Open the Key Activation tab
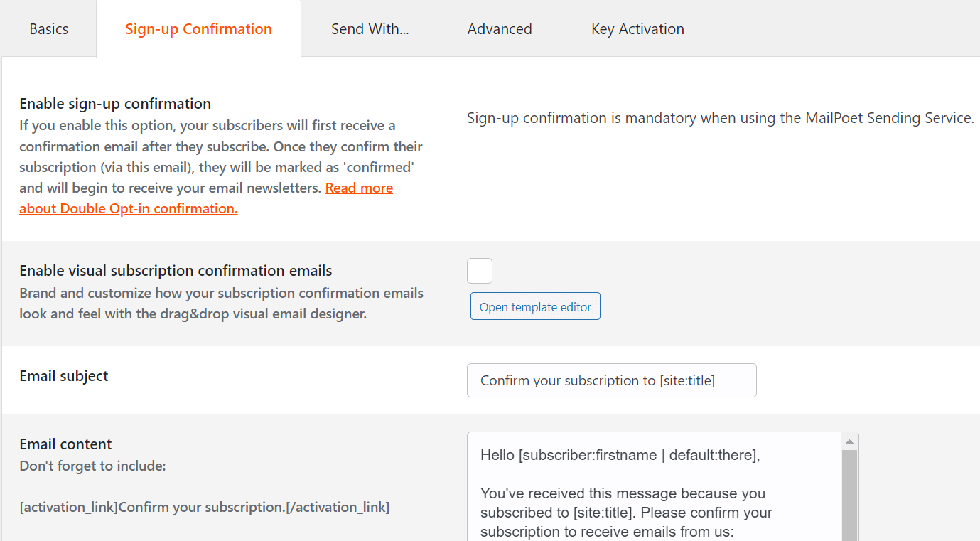 pyautogui.click(x=637, y=28)
